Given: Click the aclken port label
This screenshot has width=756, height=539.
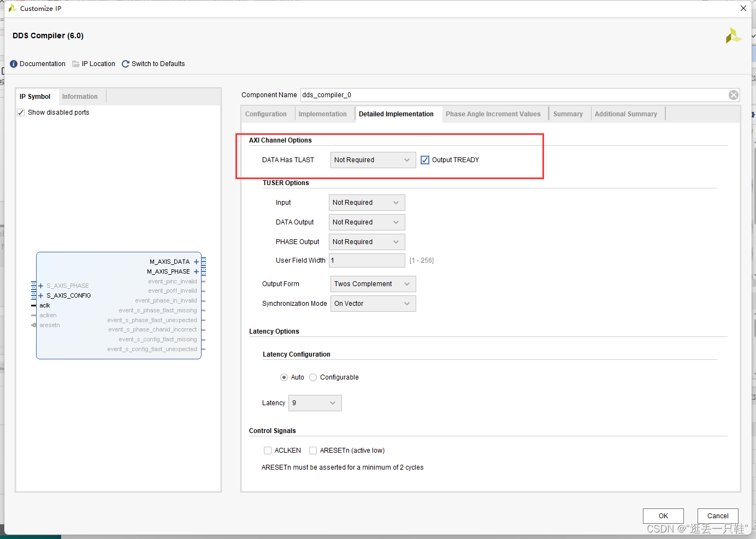Looking at the screenshot, I should pyautogui.click(x=48, y=315).
